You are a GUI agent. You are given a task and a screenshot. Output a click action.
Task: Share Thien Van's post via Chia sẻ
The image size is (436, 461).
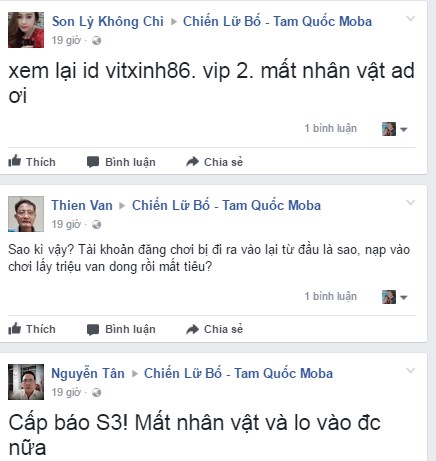pyautogui.click(x=214, y=329)
